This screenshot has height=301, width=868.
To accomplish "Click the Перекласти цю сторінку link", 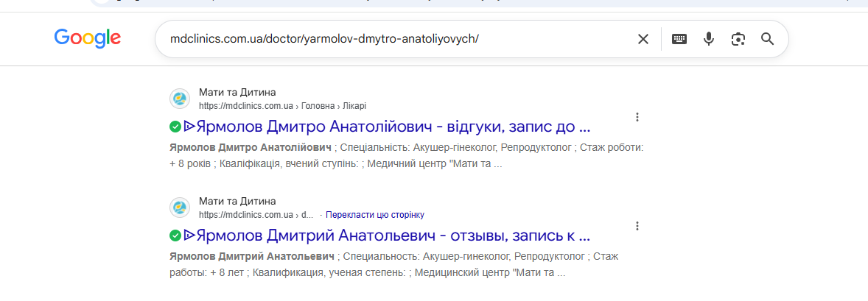I will (375, 215).
